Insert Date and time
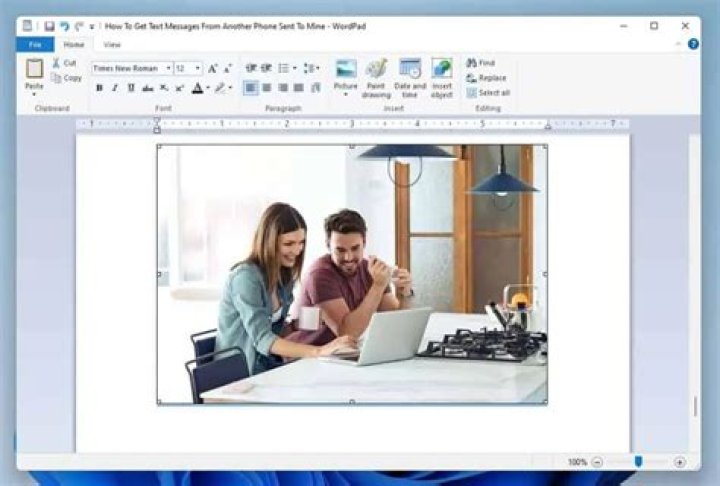This screenshot has width=720, height=486. pyautogui.click(x=410, y=78)
